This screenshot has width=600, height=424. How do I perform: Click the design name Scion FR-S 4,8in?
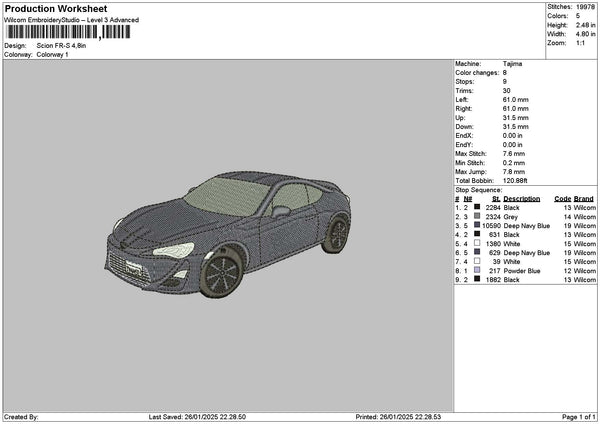point(62,46)
